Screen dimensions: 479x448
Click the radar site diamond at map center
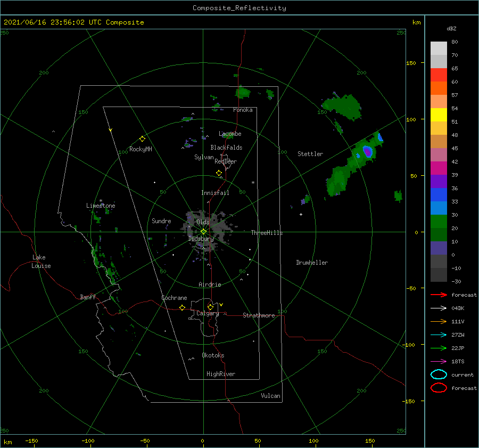tap(203, 232)
